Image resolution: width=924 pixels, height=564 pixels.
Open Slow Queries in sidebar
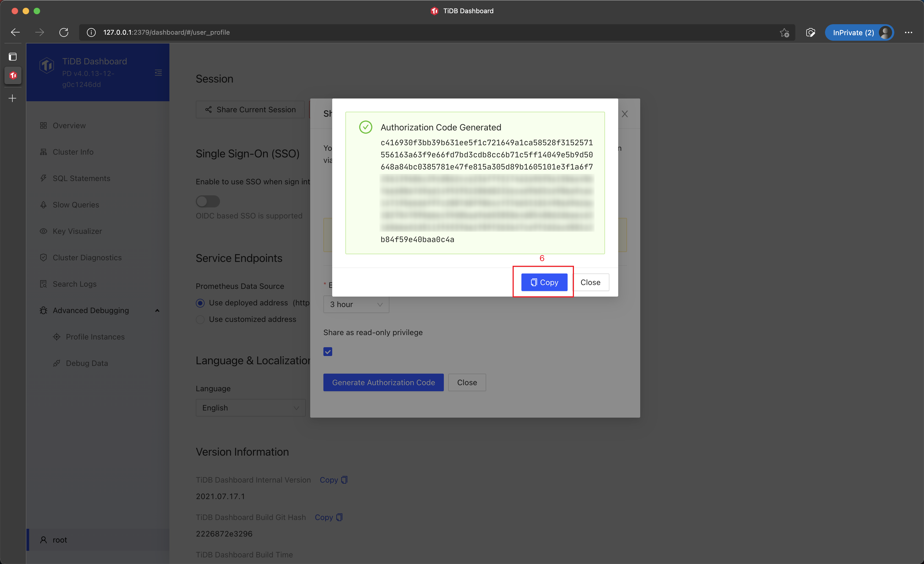(x=98, y=205)
